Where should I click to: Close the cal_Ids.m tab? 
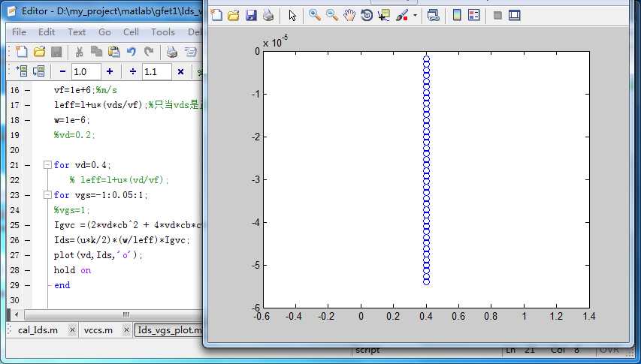72,329
